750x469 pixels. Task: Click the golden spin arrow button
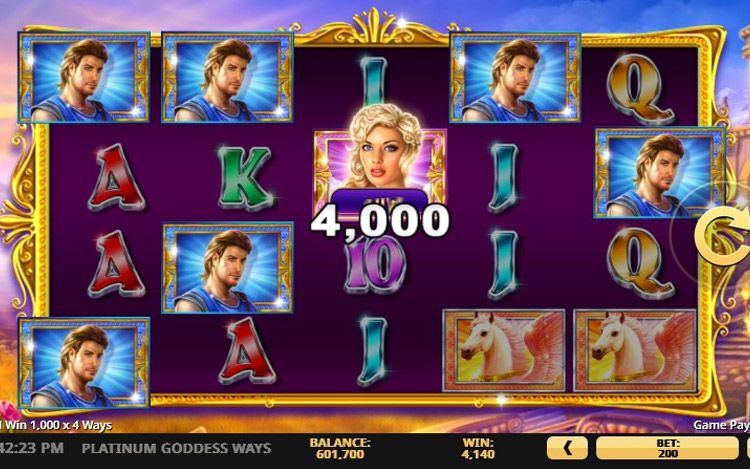coord(722,235)
